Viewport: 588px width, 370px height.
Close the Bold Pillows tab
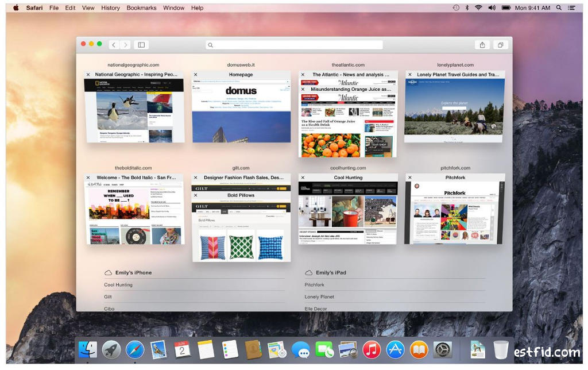coord(195,195)
